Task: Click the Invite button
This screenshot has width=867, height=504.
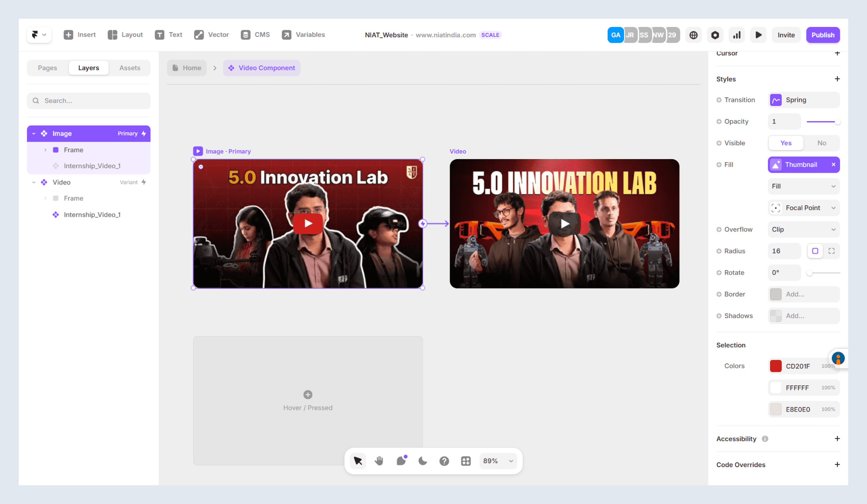Action: click(x=786, y=35)
